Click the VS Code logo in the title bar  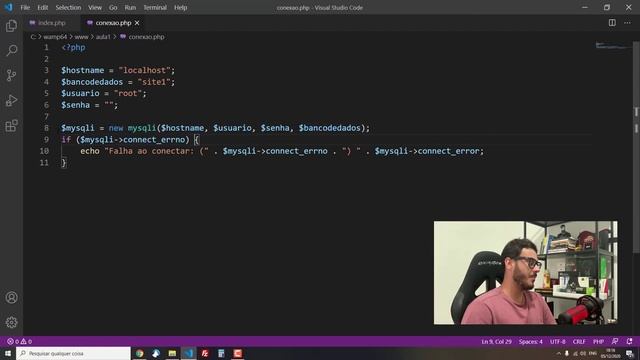pyautogui.click(x=9, y=7)
